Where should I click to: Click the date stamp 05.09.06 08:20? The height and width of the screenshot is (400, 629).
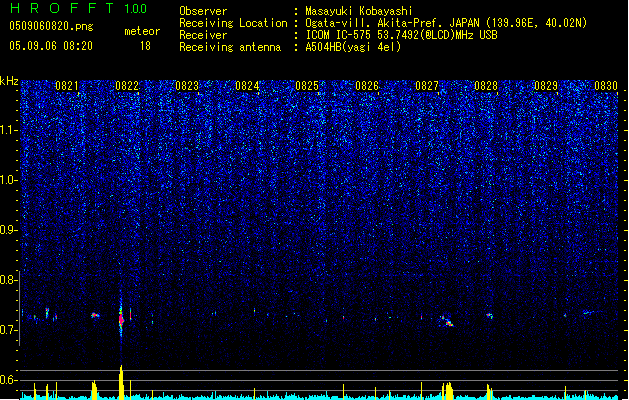pos(51,46)
